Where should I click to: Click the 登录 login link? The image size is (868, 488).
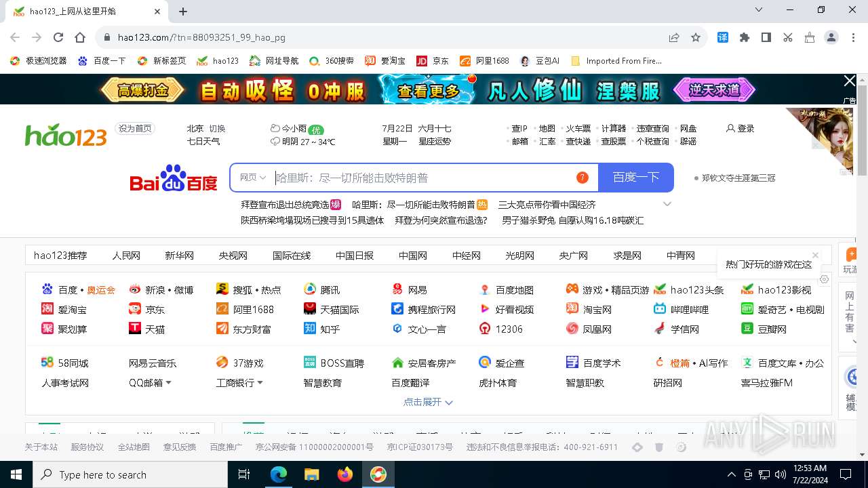click(741, 128)
